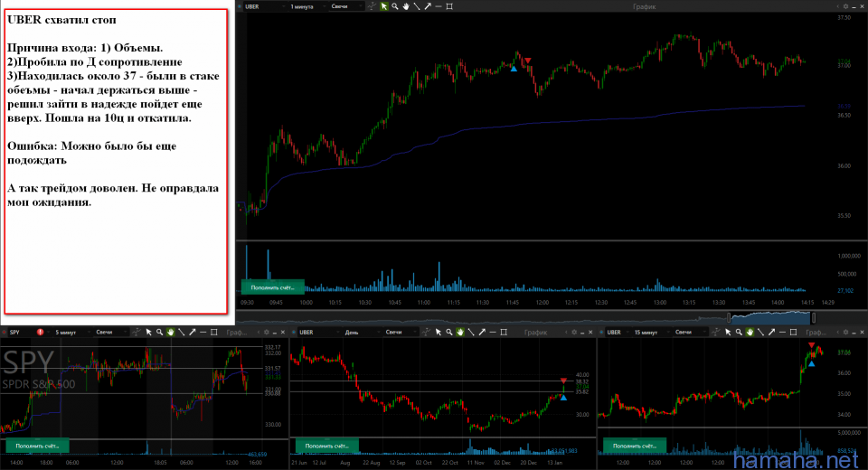
Task: Click the red sell triangle on main UBER chart
Action: click(x=527, y=61)
